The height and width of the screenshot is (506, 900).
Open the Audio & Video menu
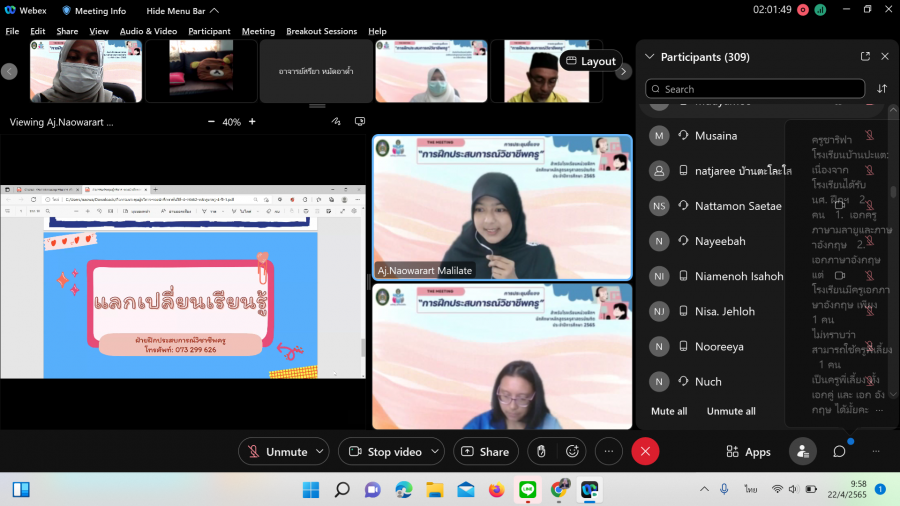click(x=148, y=31)
